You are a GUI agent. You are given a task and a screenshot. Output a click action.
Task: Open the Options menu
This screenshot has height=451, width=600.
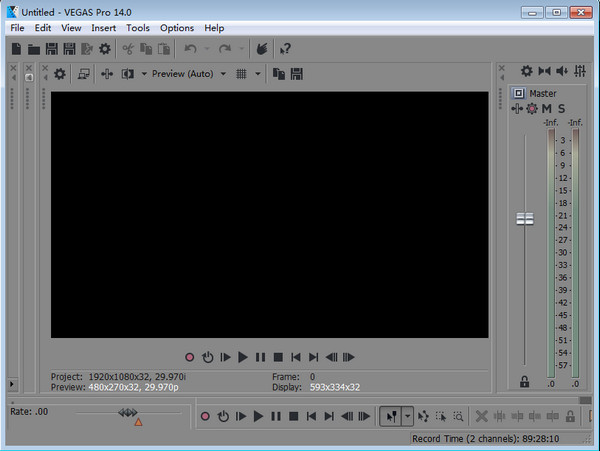pyautogui.click(x=177, y=28)
